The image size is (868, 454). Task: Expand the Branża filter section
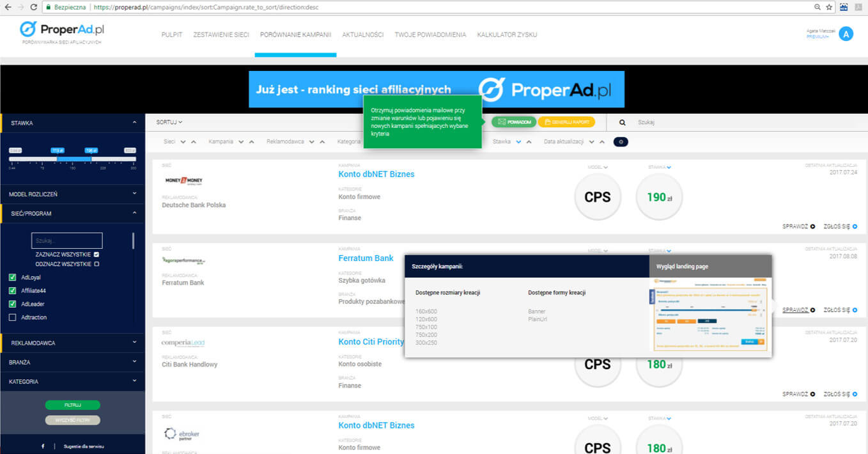[72, 362]
